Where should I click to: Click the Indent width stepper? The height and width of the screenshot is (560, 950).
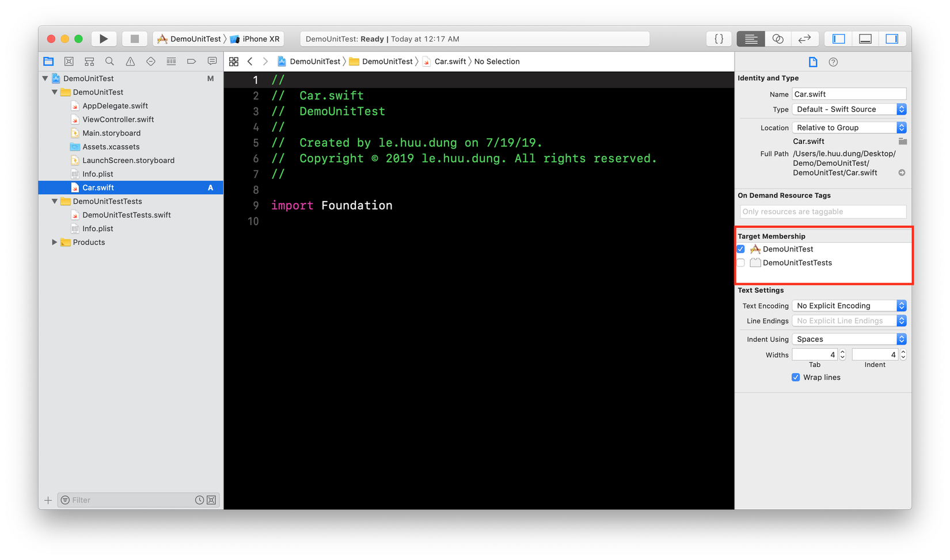point(903,355)
